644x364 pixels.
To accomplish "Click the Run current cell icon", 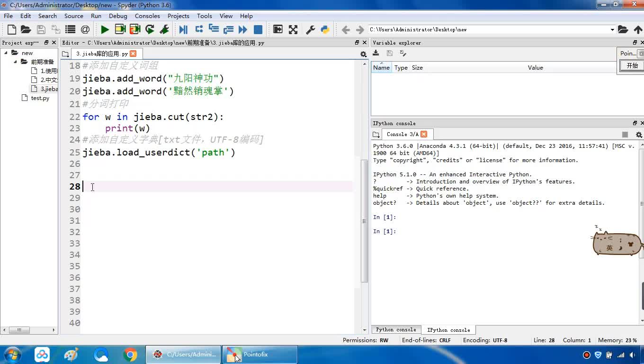I will 120,29.
